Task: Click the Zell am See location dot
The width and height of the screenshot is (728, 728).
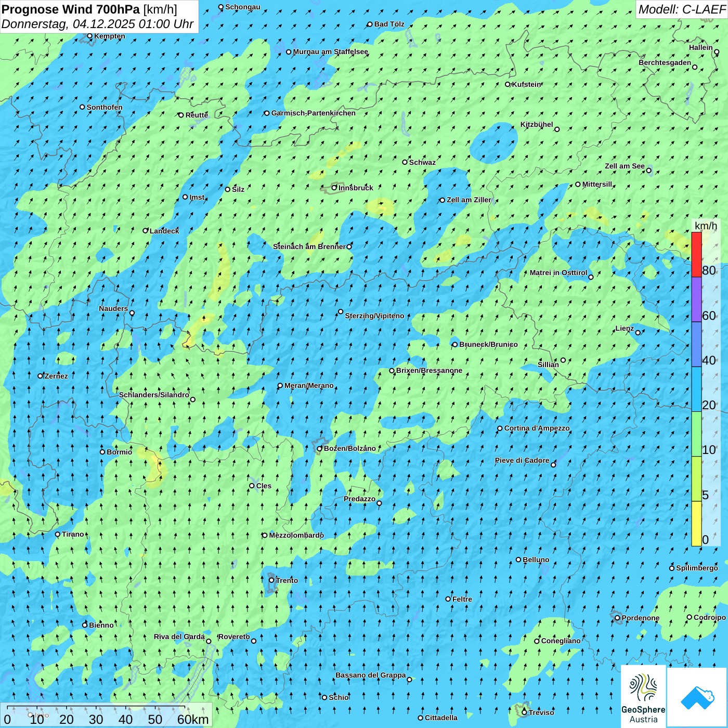Action: [x=648, y=171]
